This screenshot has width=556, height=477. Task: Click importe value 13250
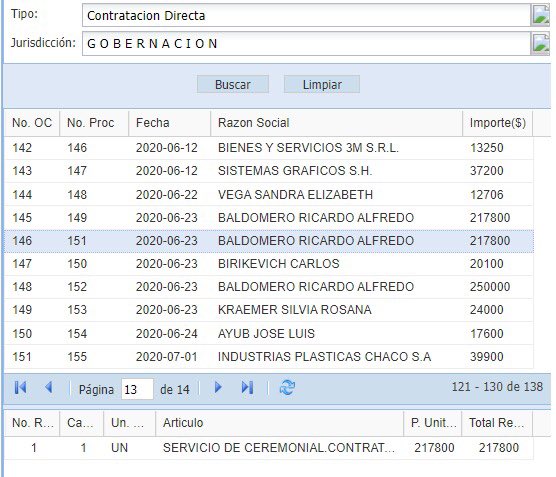point(486,148)
